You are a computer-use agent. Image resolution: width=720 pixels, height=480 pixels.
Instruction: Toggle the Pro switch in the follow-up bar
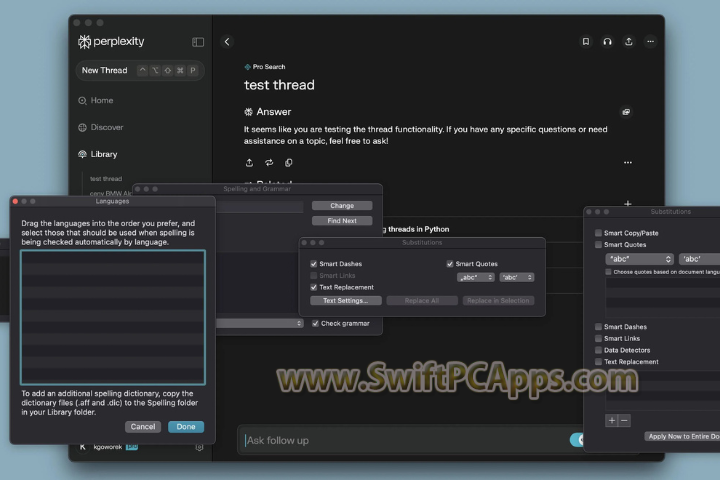tap(576, 440)
